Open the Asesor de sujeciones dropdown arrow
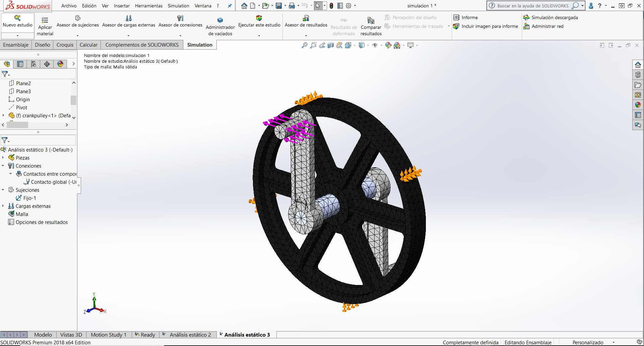 (x=77, y=36)
